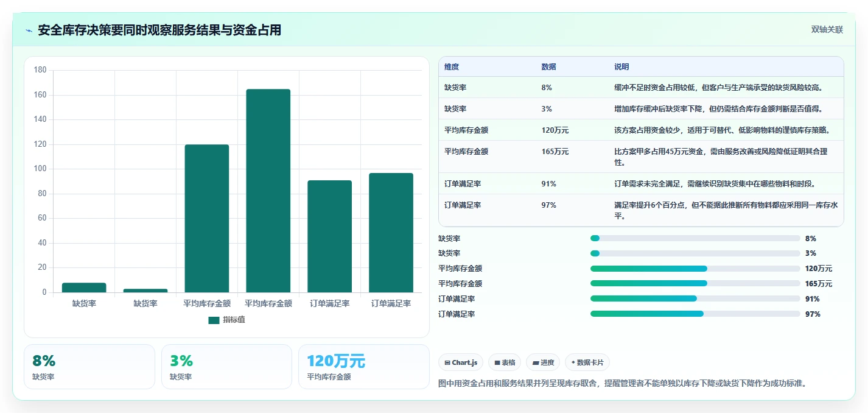Click the 订单满足率 bar at 97
The image size is (868, 413).
(391, 233)
